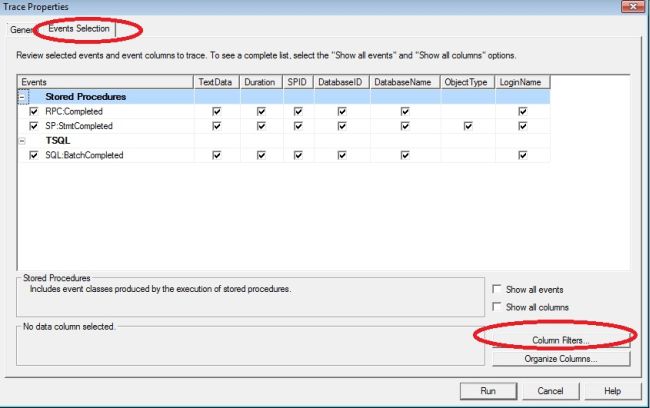Click the SPID column header

coord(298,82)
